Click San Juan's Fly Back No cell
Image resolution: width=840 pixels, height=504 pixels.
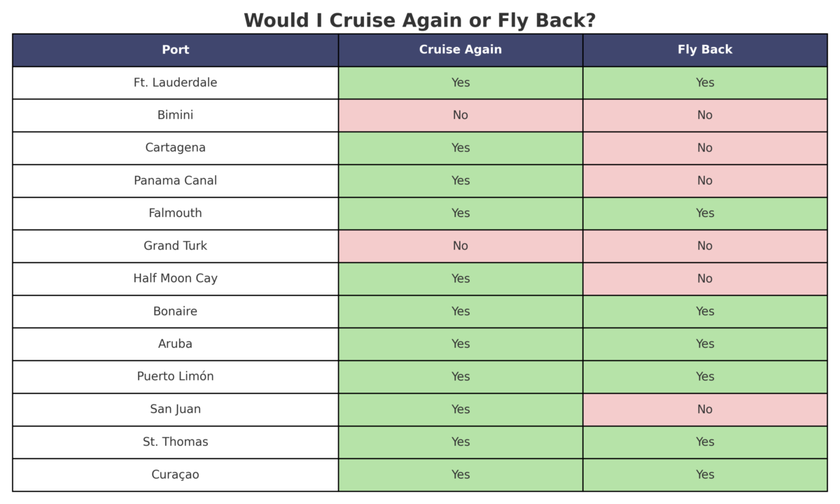[x=704, y=409]
